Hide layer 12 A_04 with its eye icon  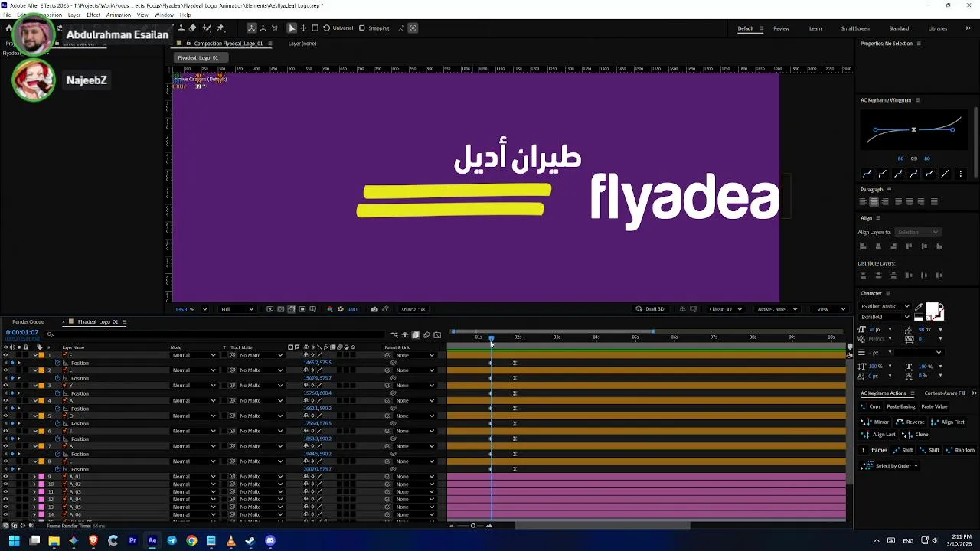pyautogui.click(x=5, y=499)
